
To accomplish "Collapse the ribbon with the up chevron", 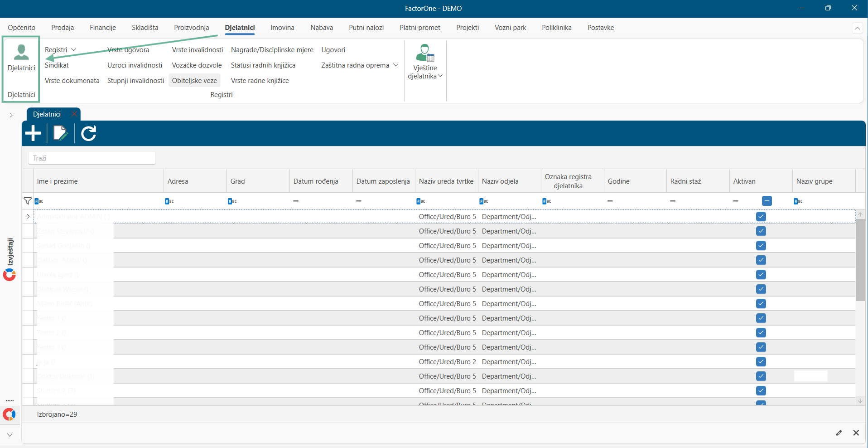I will point(858,28).
